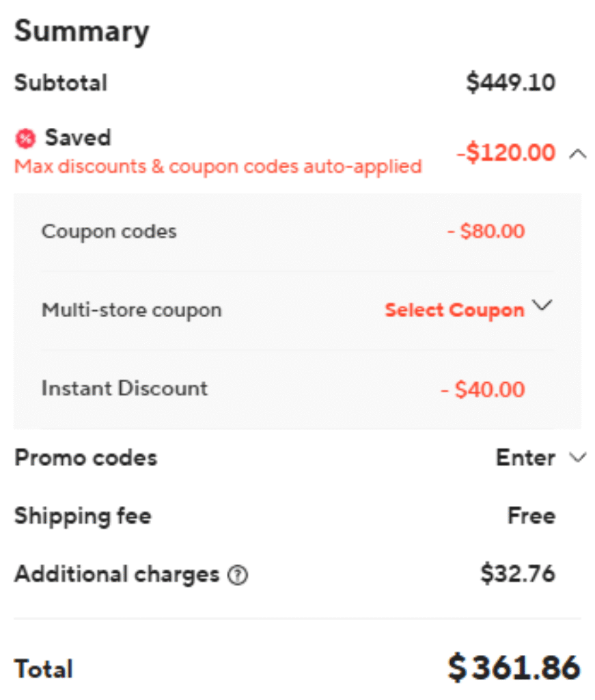595x700 pixels.
Task: Click the Max discounts auto-applied notice text
Action: coord(218,166)
